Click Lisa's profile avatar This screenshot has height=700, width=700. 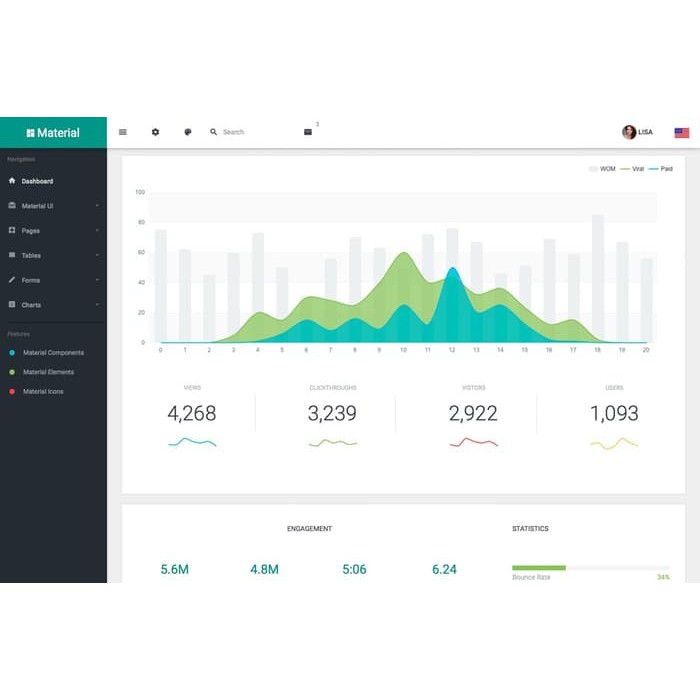(629, 132)
